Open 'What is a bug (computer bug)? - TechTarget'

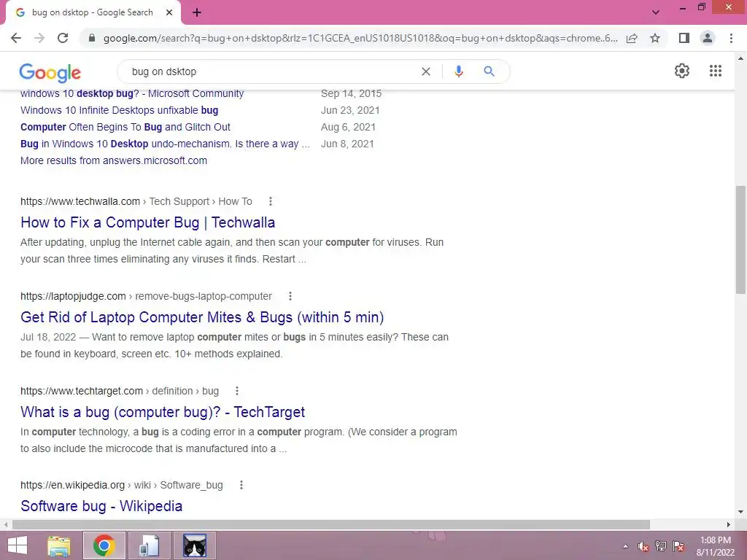click(163, 412)
